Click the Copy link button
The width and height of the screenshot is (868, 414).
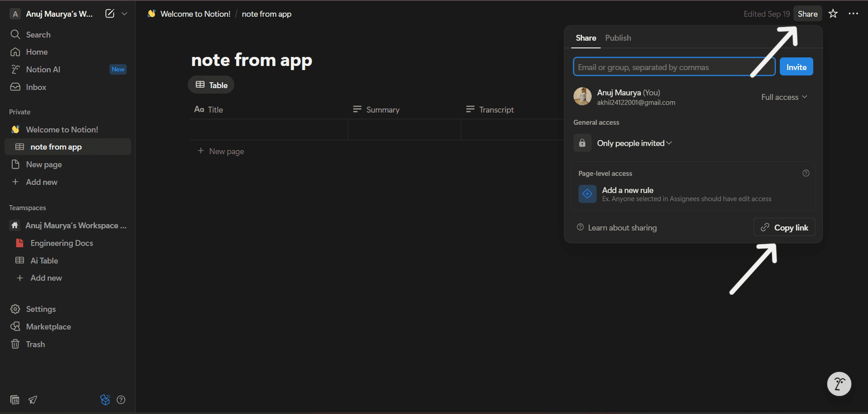(x=784, y=227)
